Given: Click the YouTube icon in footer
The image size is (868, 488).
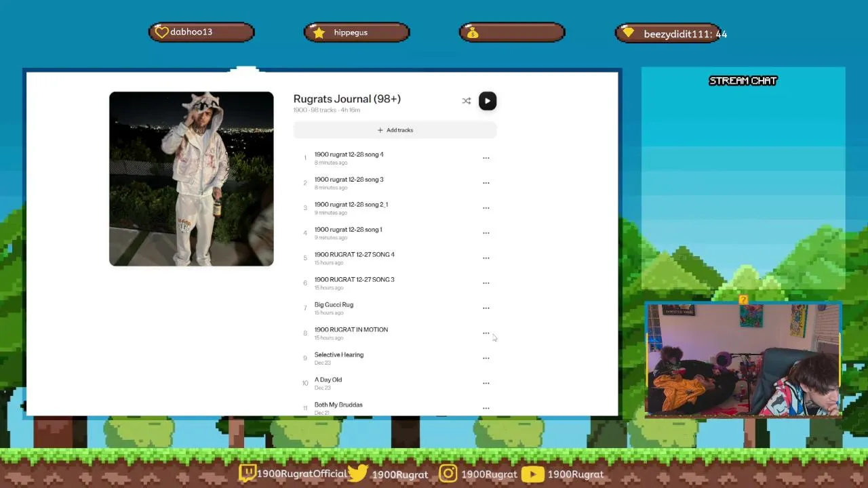Looking at the screenshot, I should (532, 474).
